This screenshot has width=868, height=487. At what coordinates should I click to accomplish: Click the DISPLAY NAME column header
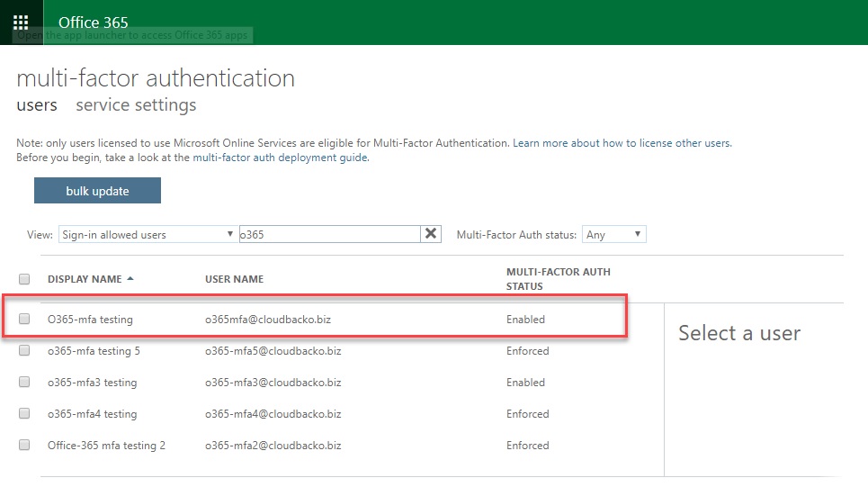85,279
